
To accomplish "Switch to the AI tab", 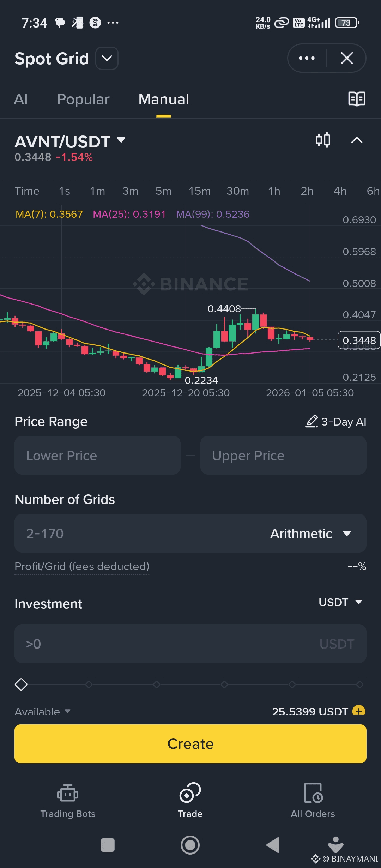I will tap(21, 99).
